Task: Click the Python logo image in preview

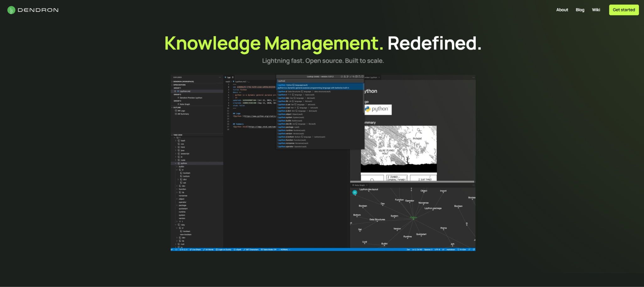Action: (378, 109)
